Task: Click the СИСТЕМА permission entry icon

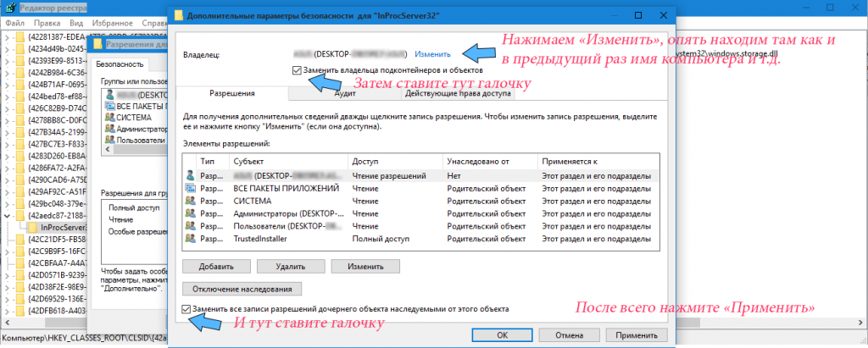Action: tap(190, 201)
